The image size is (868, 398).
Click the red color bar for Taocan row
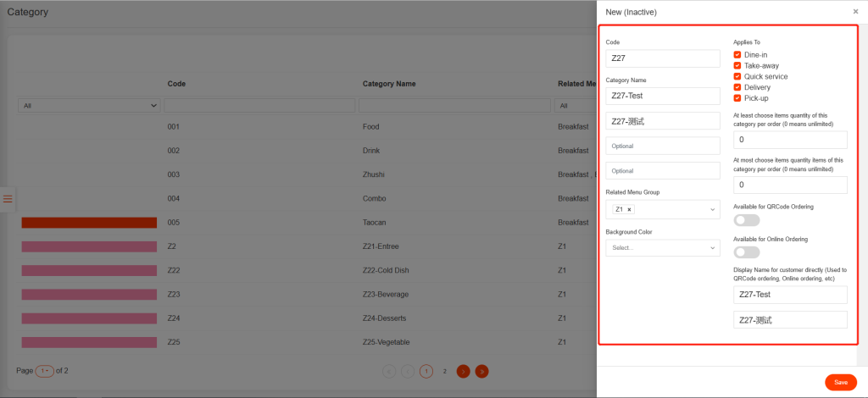(89, 223)
